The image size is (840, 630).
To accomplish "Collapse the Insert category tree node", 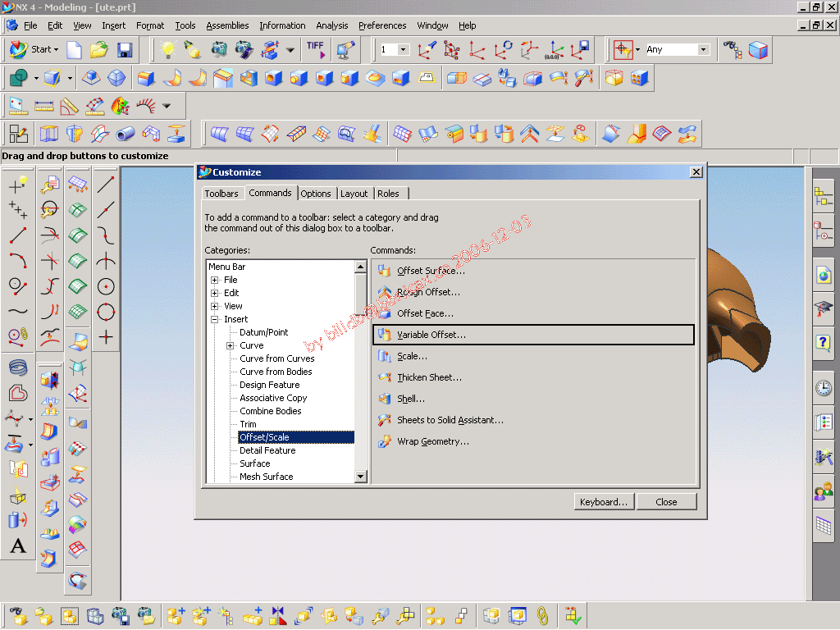I will (215, 319).
